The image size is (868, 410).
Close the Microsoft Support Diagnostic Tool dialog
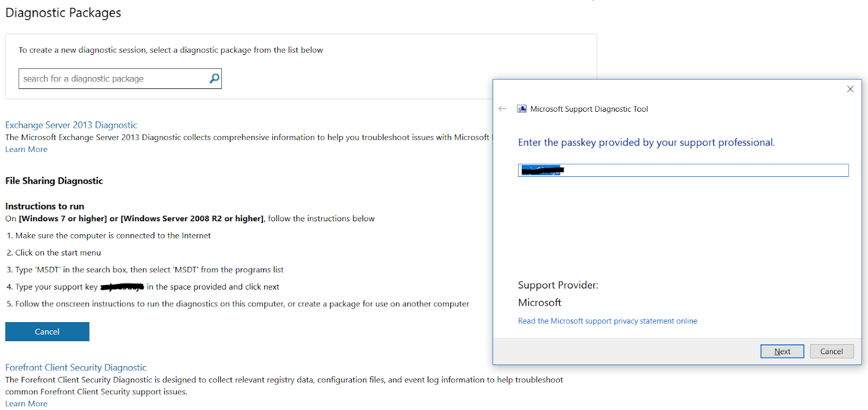850,89
